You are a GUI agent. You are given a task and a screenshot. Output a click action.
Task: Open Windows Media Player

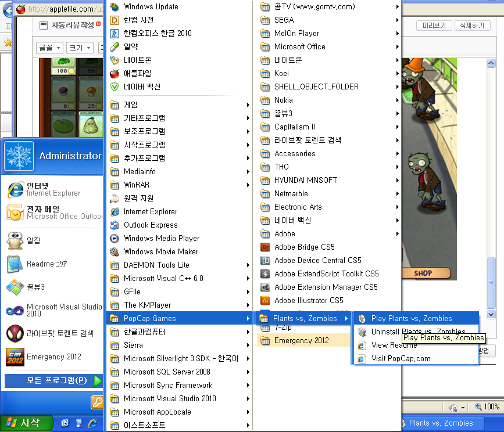(161, 238)
